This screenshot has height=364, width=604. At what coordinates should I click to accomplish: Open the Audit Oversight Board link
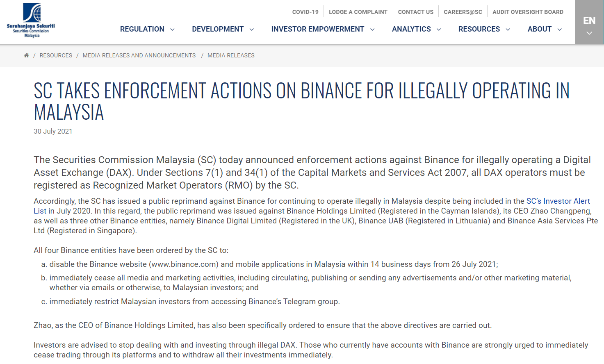[528, 12]
